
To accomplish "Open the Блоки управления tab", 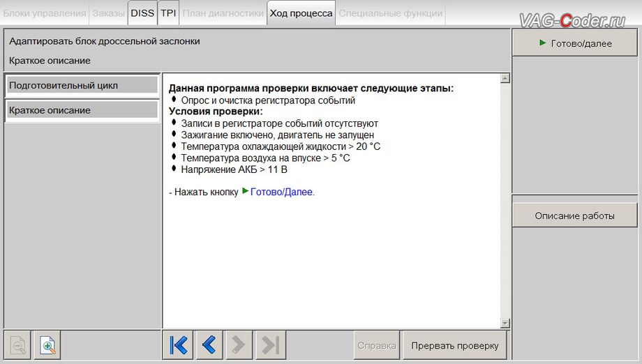I will 44,13.
